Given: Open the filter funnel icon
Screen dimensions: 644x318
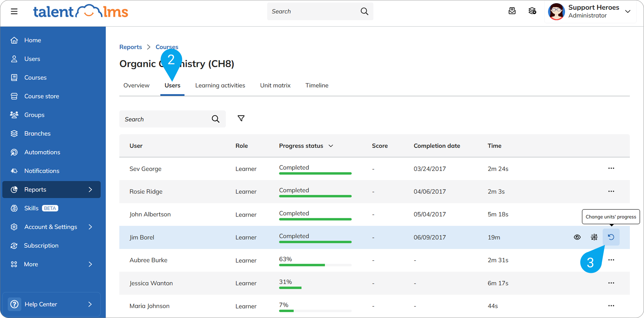Looking at the screenshot, I should (241, 118).
